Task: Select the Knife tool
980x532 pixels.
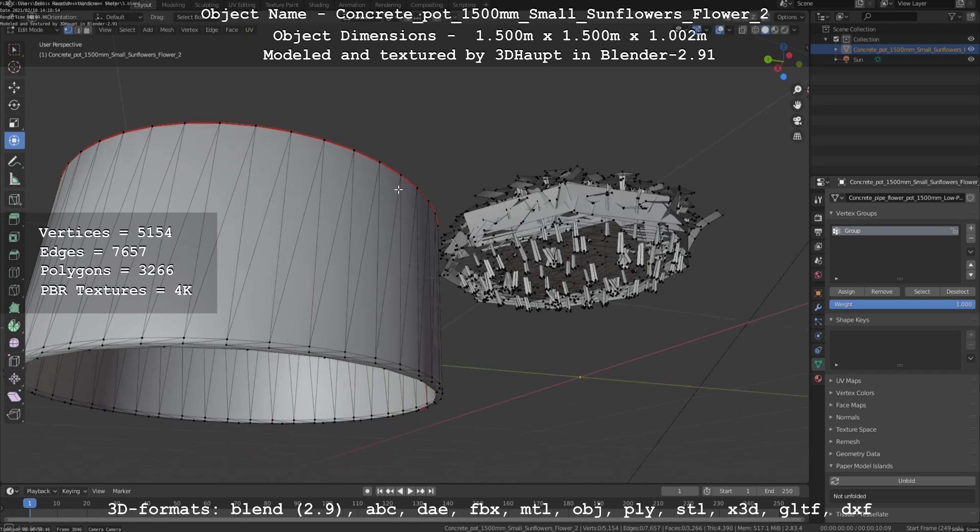Action: [14, 290]
